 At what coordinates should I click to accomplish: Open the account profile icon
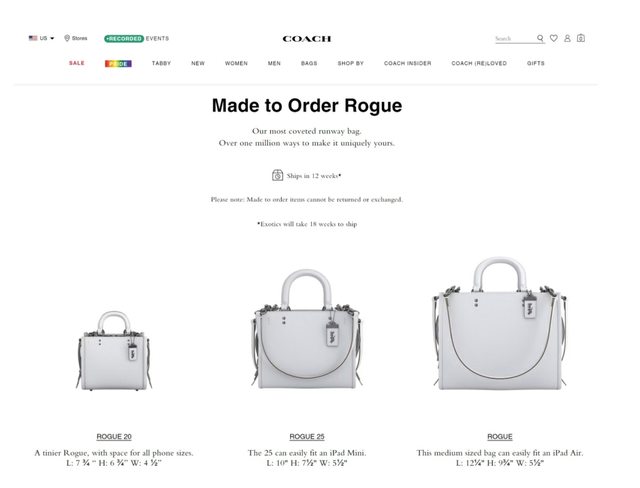click(x=567, y=38)
